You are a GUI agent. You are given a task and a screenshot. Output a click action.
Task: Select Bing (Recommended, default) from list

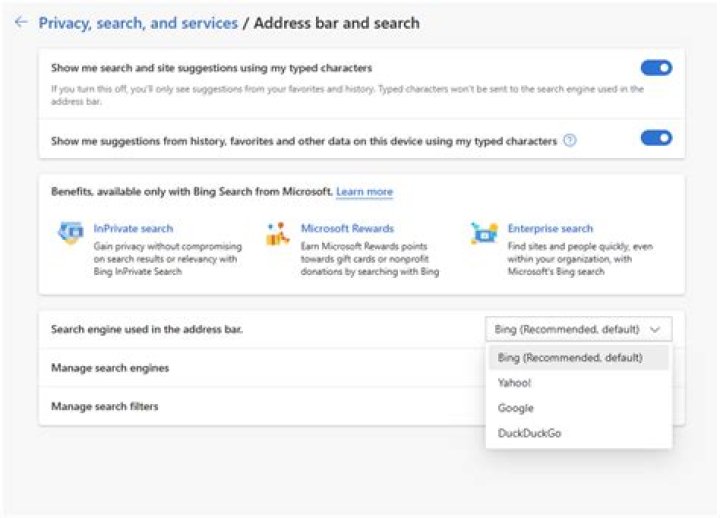(570, 357)
